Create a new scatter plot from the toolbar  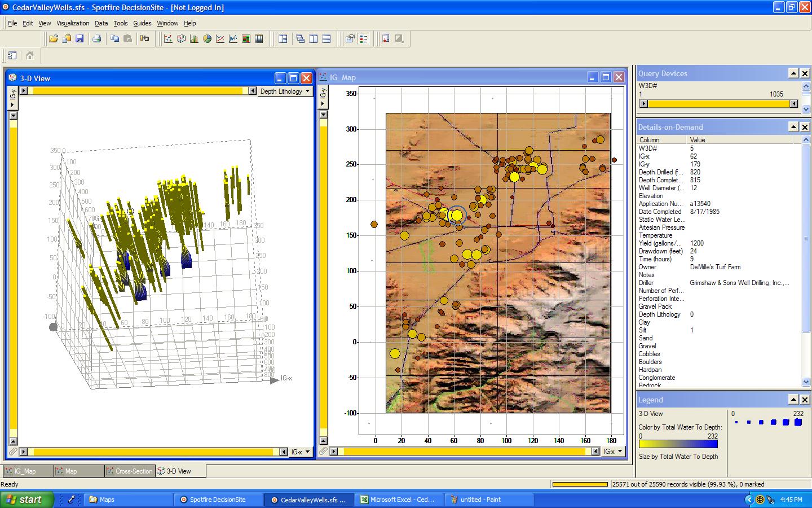(x=168, y=39)
